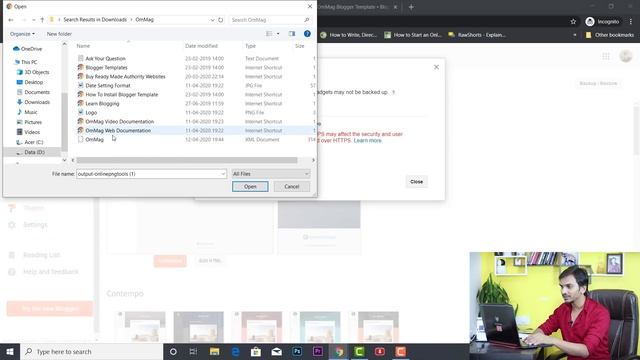The width and height of the screenshot is (640, 360).
Task: Open the blue help icon
Action: coord(307,34)
